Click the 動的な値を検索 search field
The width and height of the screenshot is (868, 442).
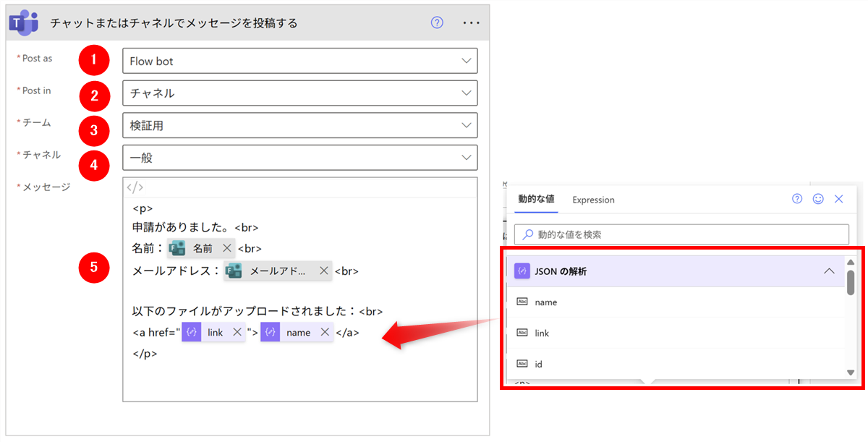tap(681, 234)
